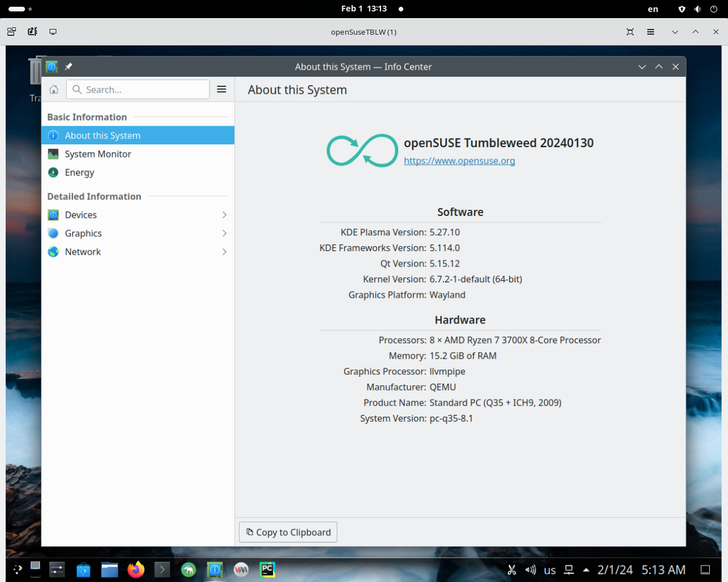Image resolution: width=728 pixels, height=582 pixels.
Task: Click Copy to Clipboard button
Action: [288, 532]
